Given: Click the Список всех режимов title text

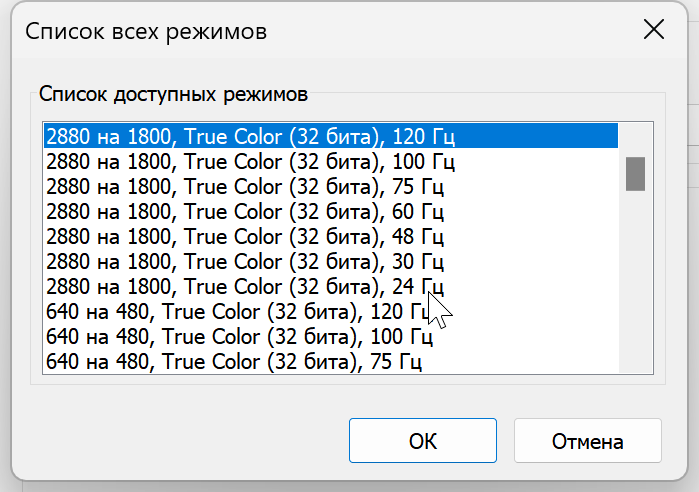Looking at the screenshot, I should point(146,31).
